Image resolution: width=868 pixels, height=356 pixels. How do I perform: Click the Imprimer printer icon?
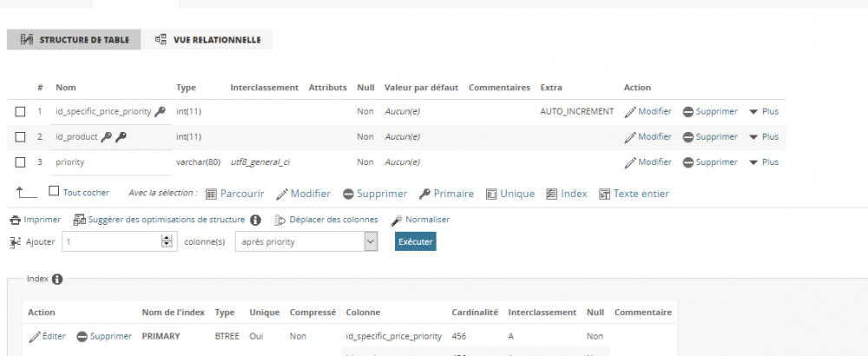[x=15, y=221]
